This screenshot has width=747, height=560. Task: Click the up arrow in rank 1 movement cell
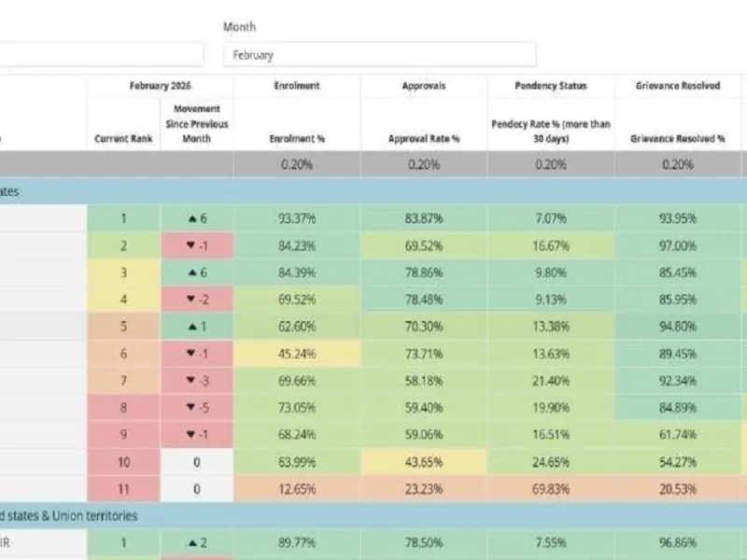(x=192, y=219)
